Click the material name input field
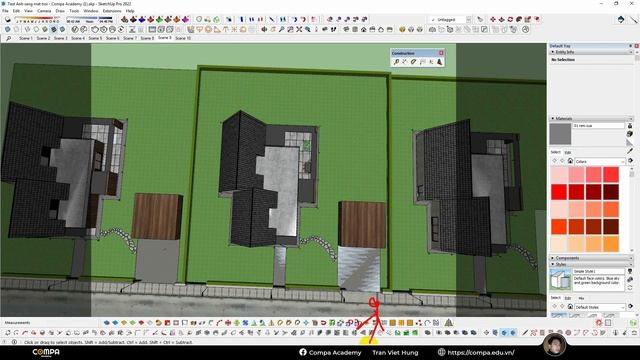Viewport: 640px width, 360px height. point(598,126)
